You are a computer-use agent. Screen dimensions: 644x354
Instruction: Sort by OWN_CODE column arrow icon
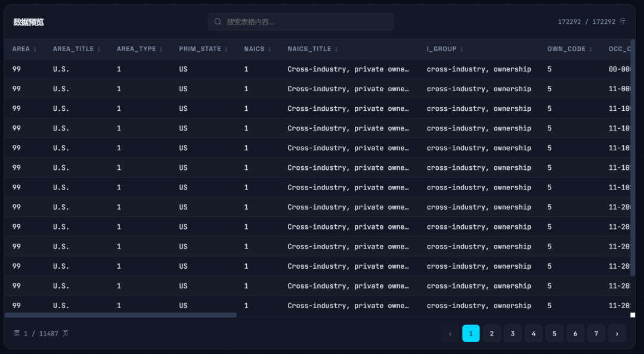(590, 49)
